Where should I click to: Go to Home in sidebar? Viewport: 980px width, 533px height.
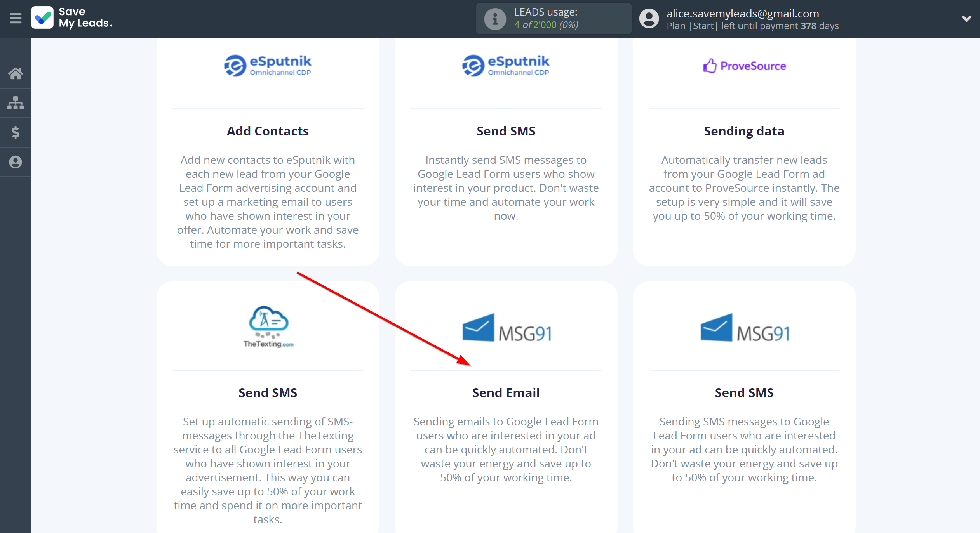click(x=16, y=73)
